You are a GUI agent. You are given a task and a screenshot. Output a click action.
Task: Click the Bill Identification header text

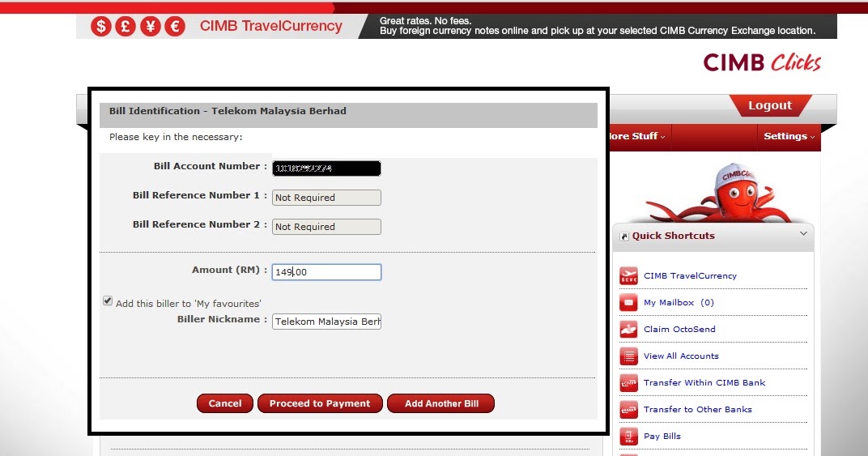pos(228,111)
